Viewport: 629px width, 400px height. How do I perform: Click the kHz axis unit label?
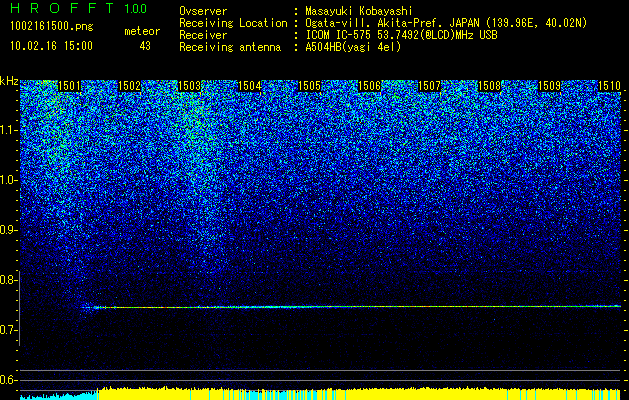(9, 81)
